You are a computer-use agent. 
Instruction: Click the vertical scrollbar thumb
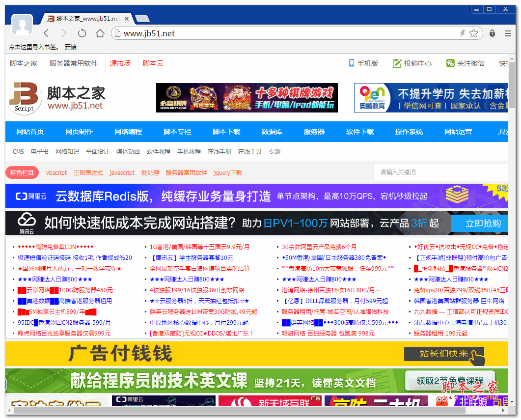[512, 84]
